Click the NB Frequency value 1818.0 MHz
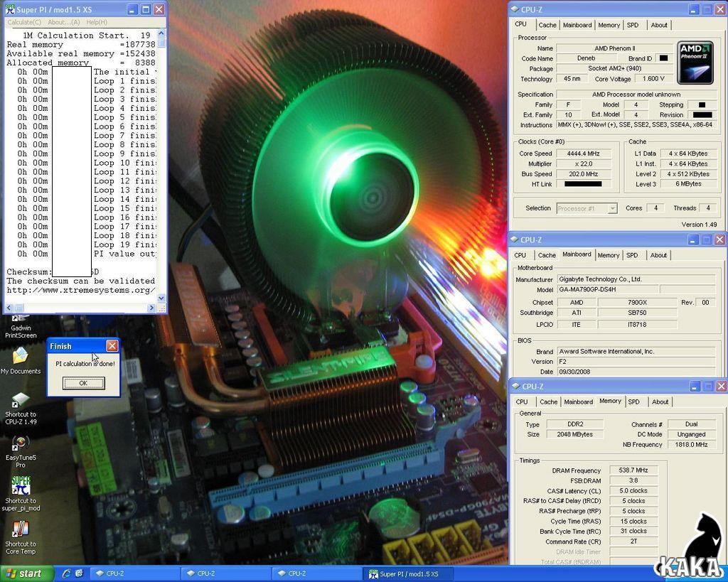 pyautogui.click(x=691, y=444)
